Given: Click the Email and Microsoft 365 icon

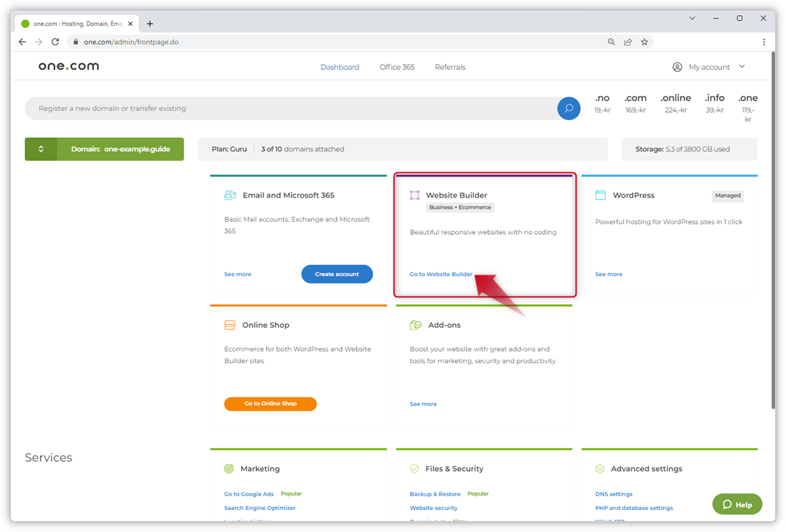Looking at the screenshot, I should click(230, 196).
